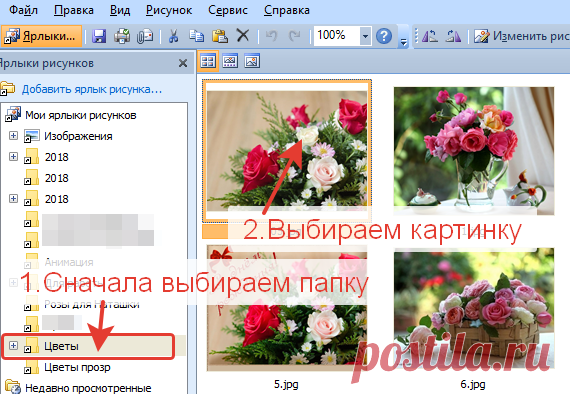Click the Print icon in toolbar
The width and height of the screenshot is (570, 394).
(122, 36)
